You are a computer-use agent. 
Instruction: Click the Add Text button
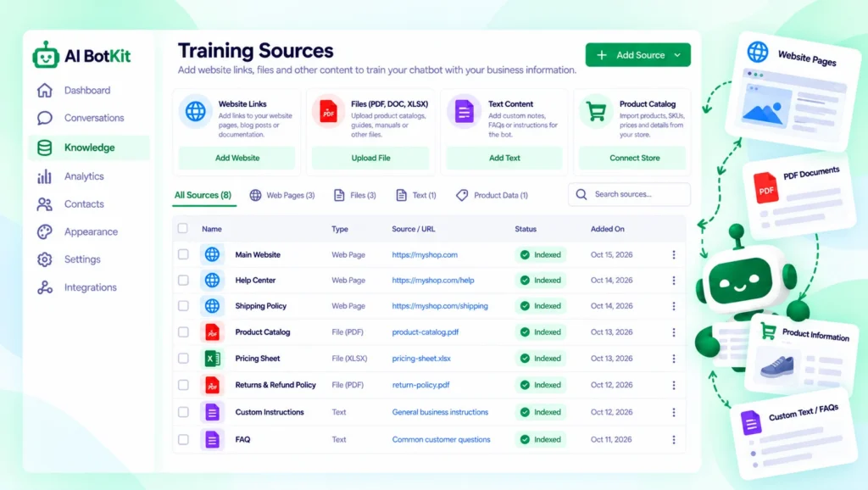pyautogui.click(x=504, y=158)
